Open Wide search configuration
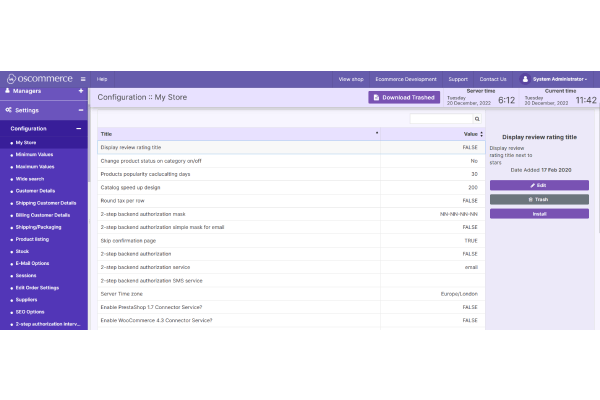Image resolution: width=600 pixels, height=400 pixels. (x=30, y=179)
